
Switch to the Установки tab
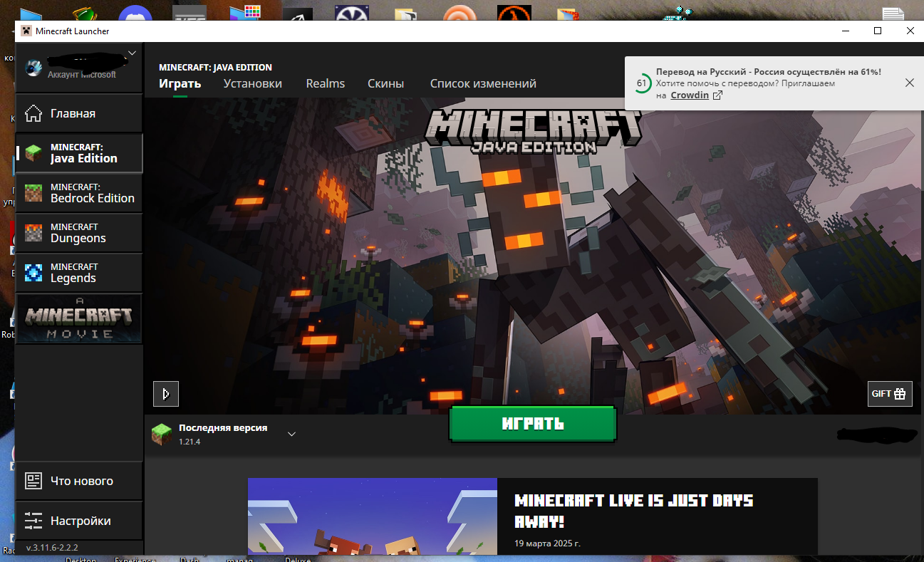(252, 83)
